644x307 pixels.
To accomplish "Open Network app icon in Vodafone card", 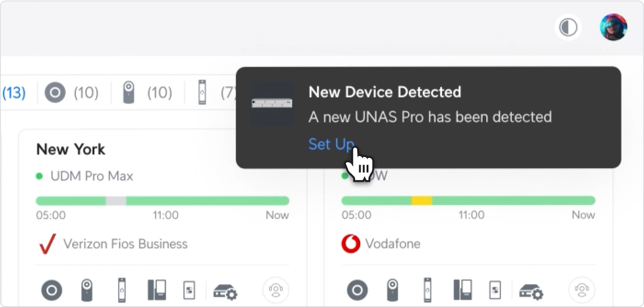I will coord(357,290).
